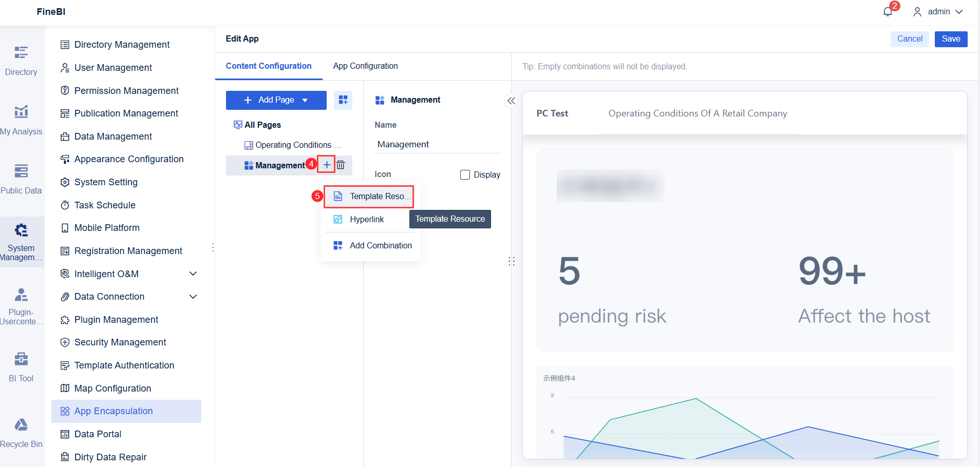This screenshot has width=980, height=467.
Task: Open System Management sidebar section
Action: (21, 242)
